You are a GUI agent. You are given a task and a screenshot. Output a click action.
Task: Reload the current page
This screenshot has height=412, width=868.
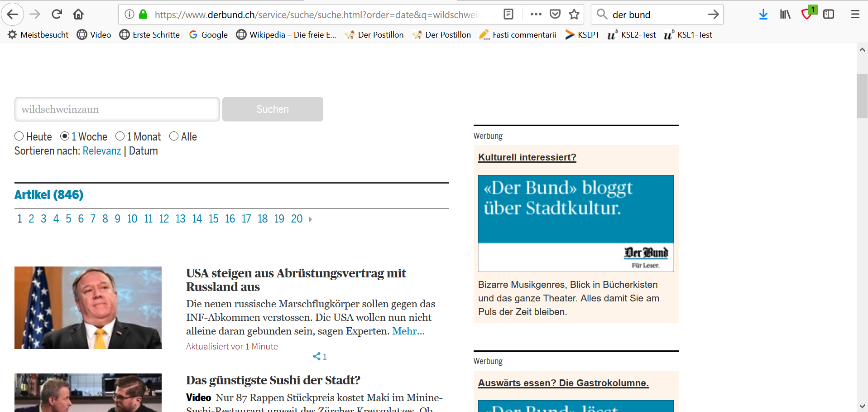pyautogui.click(x=57, y=15)
